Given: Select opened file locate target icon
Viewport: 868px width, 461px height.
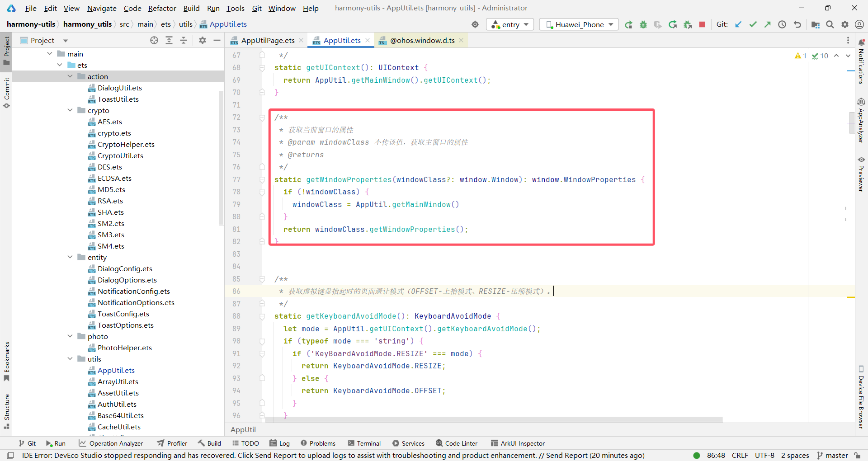Looking at the screenshot, I should 154,40.
